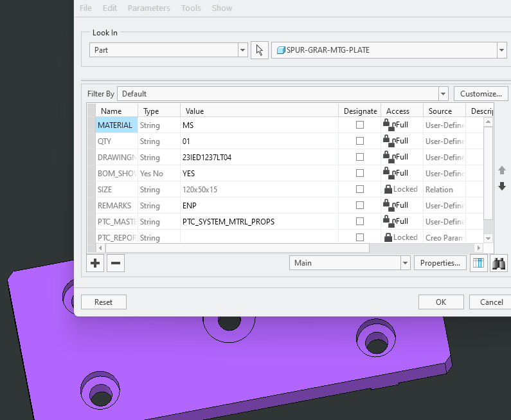Confirm with the OK button

pyautogui.click(x=441, y=302)
